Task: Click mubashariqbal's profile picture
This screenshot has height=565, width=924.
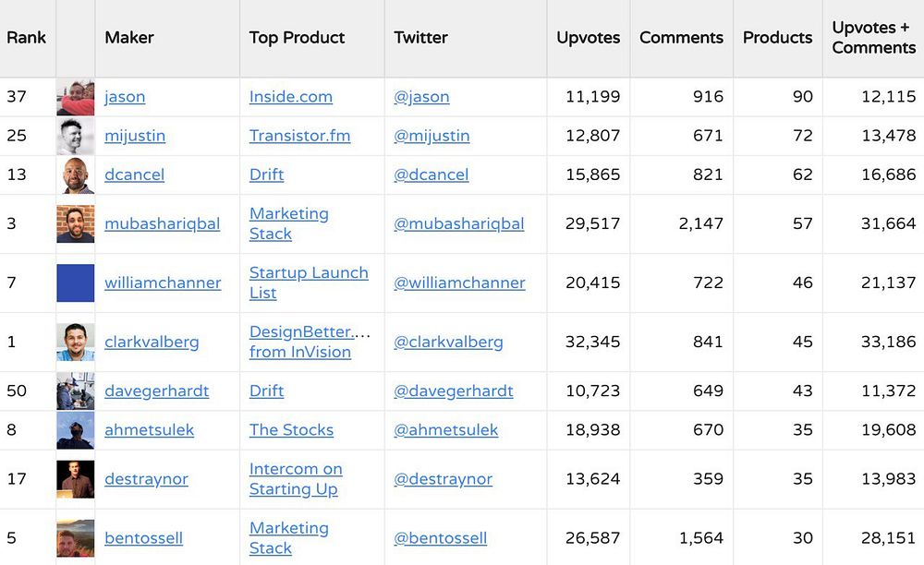Action: [75, 223]
